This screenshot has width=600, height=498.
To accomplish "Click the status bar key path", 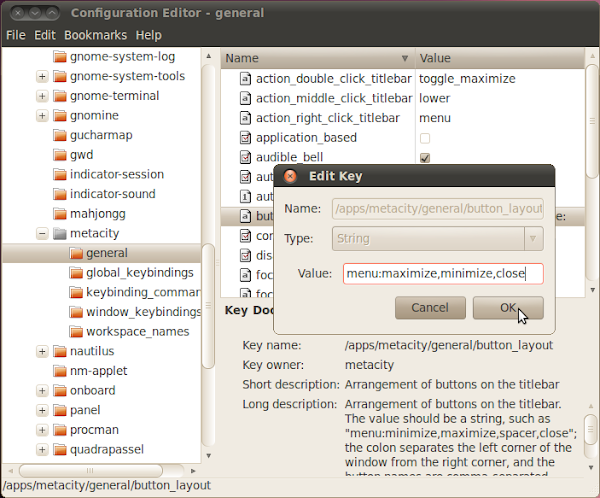I will [x=107, y=485].
